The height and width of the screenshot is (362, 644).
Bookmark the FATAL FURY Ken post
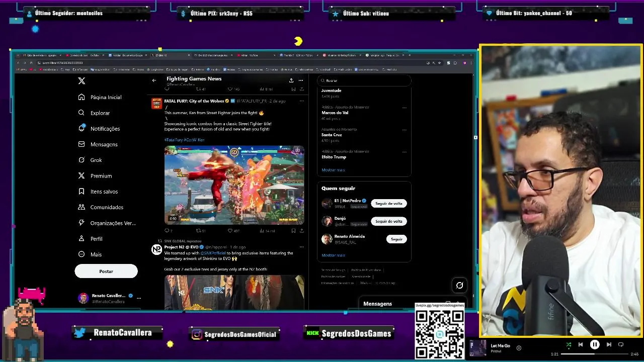click(293, 231)
